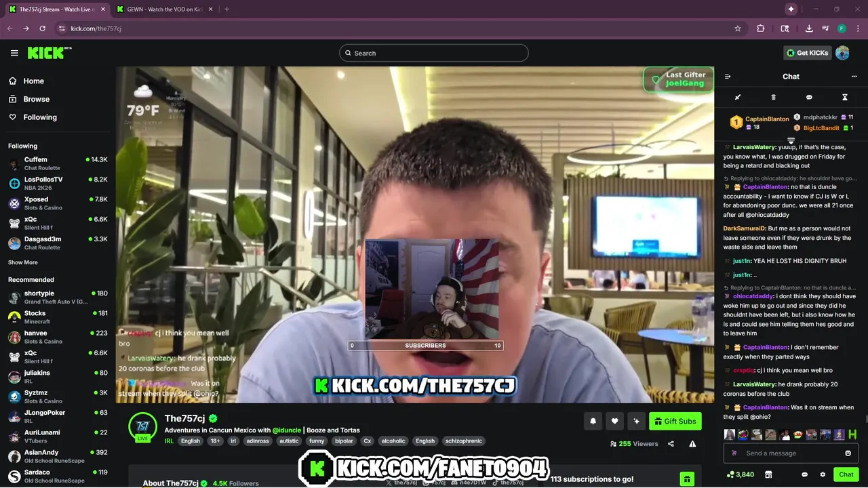Screen dimensions: 868x488
Task: Open the hamburger sidebar menu
Action: [14, 53]
